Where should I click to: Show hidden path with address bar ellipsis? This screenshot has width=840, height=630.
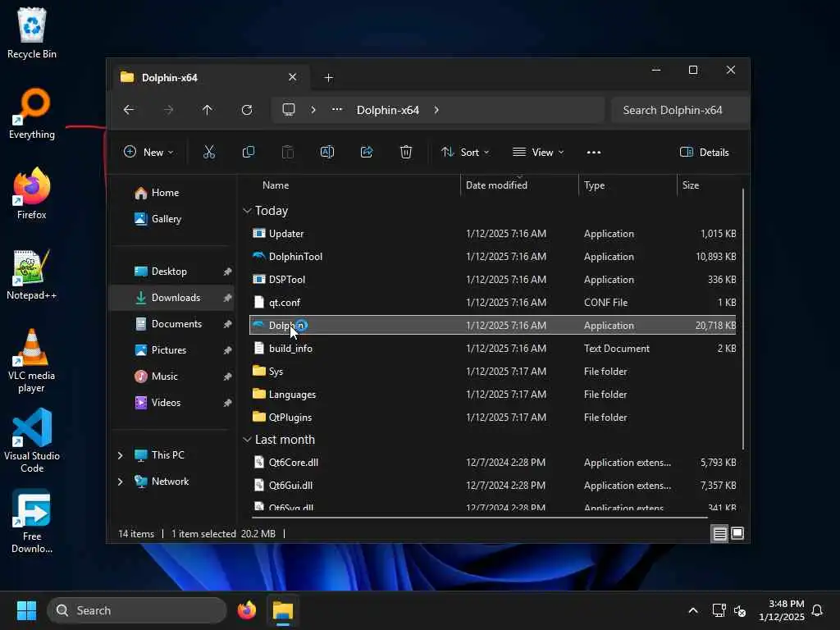coord(336,109)
